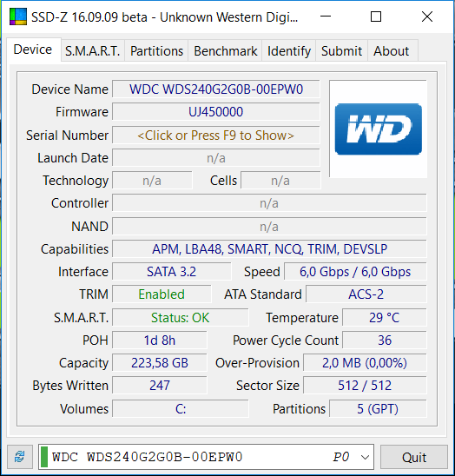Maximize the SSD-Z window
455x476 pixels.
[376, 17]
